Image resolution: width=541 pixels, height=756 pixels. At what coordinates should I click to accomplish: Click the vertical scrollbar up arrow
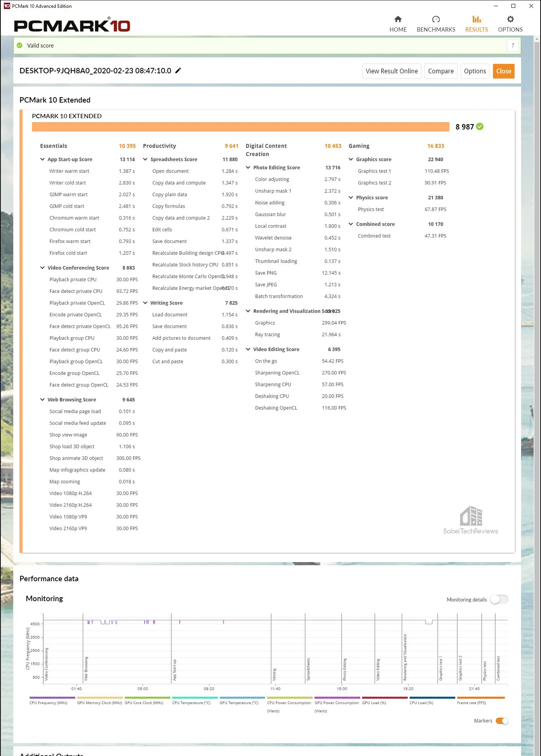537,39
